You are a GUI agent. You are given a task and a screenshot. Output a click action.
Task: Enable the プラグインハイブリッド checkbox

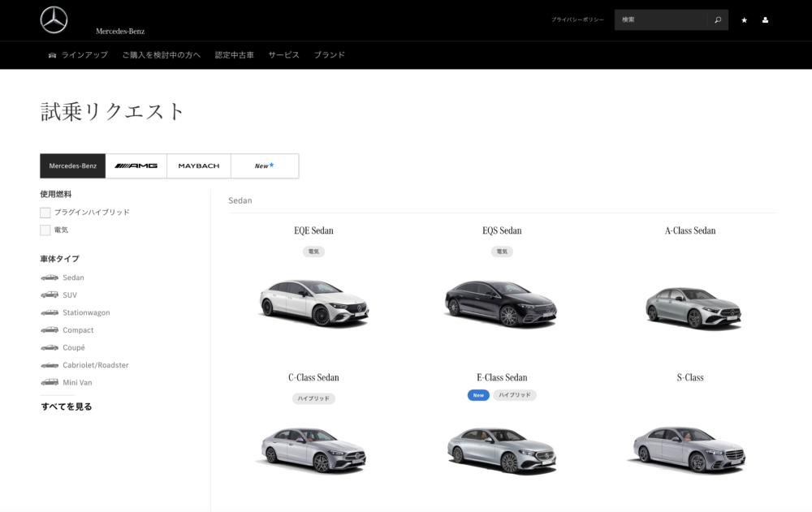(45, 213)
